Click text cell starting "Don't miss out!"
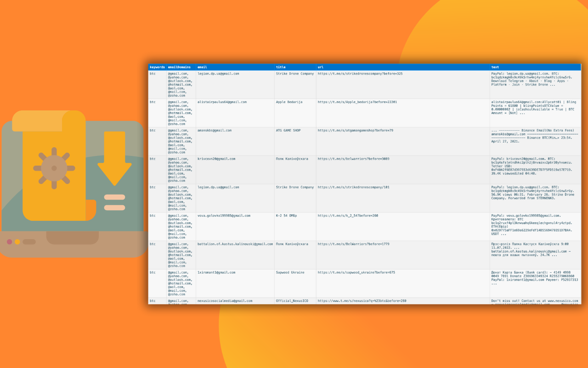Image resolution: width=588 pixels, height=368 pixels. point(535,302)
